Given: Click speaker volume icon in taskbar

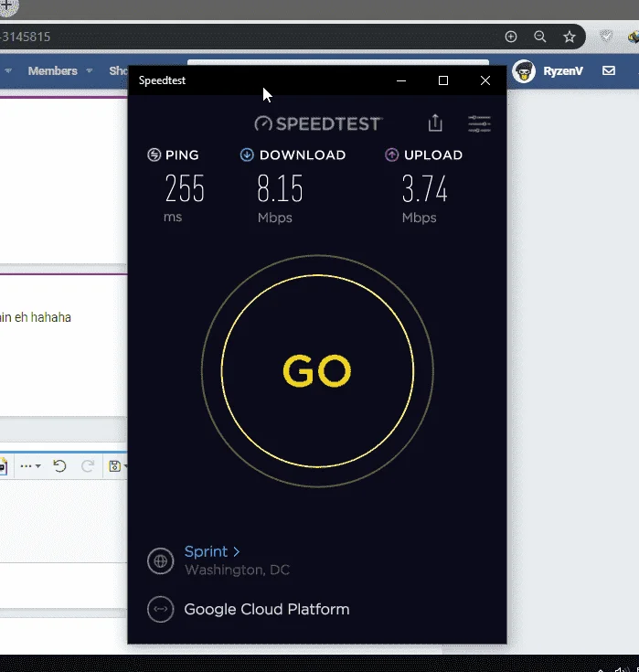Looking at the screenshot, I should click(x=620, y=669).
